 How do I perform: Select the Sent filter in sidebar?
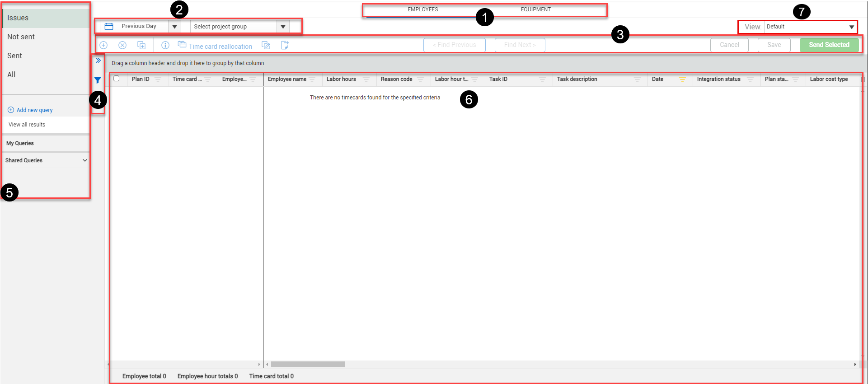pyautogui.click(x=46, y=56)
